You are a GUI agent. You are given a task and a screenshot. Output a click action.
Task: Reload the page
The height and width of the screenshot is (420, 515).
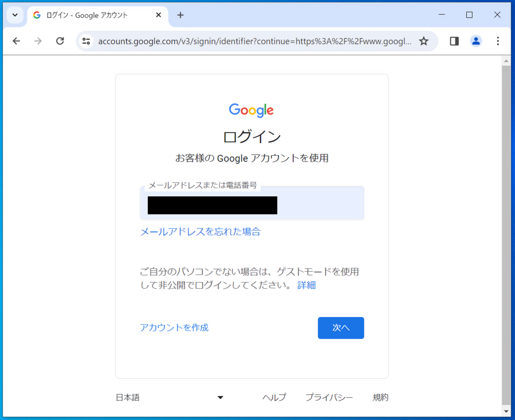(x=60, y=41)
